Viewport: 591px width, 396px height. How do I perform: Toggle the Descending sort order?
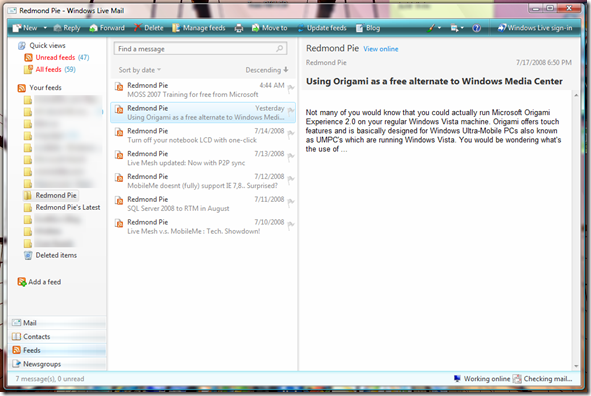[x=267, y=70]
